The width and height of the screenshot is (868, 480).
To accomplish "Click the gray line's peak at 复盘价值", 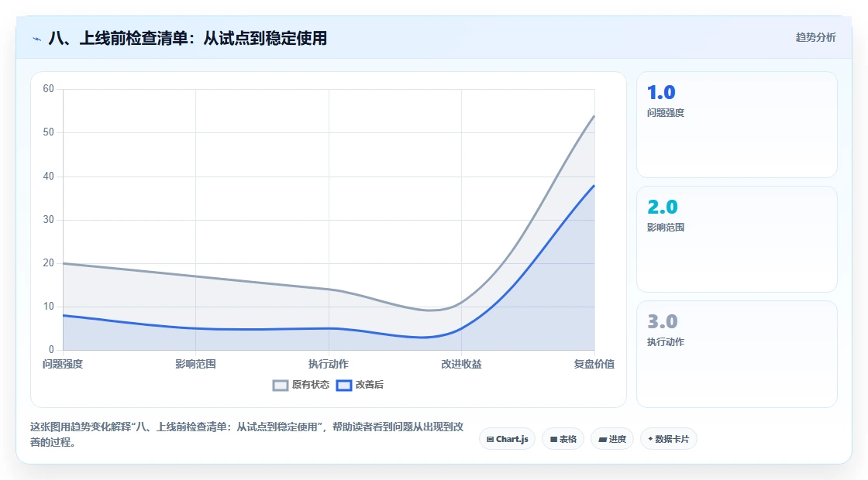I will 594,116.
